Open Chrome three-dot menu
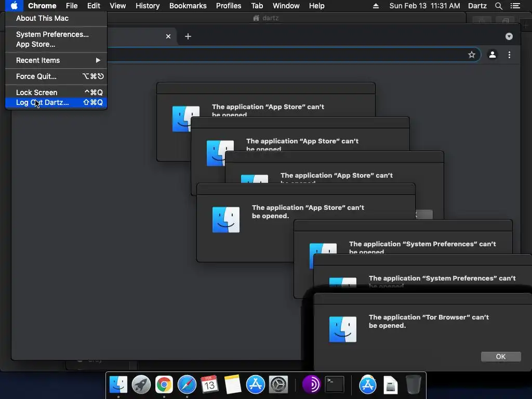 click(509, 55)
